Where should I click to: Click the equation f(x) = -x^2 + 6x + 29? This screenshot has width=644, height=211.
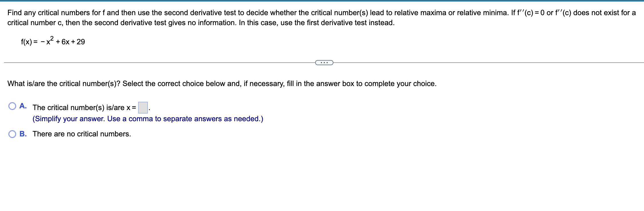(x=53, y=41)
